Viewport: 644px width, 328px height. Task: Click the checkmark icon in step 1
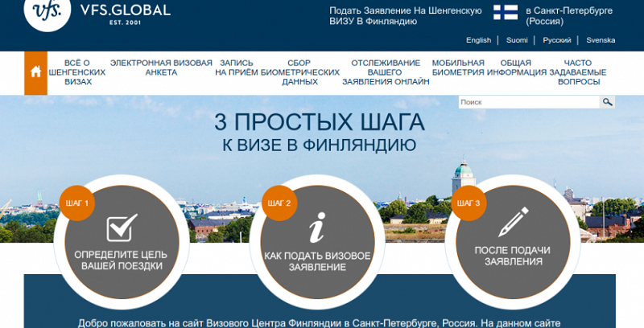[122, 228]
